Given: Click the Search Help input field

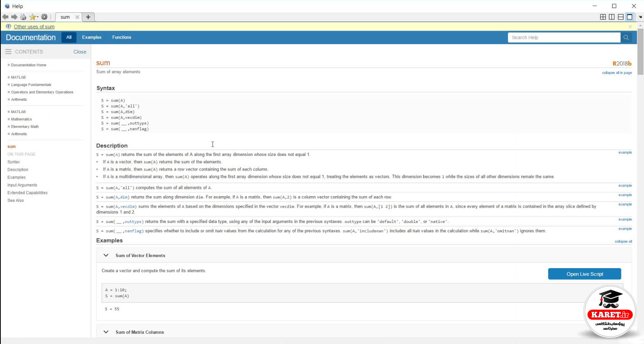Looking at the screenshot, I should (x=564, y=38).
